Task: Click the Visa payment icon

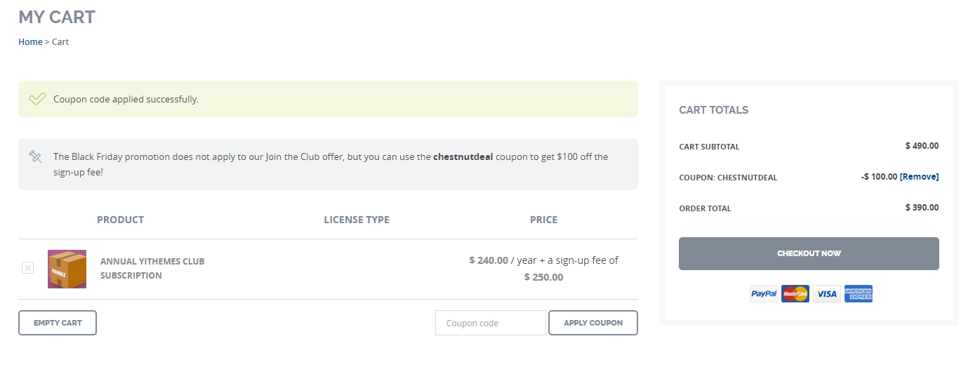Action: [827, 294]
